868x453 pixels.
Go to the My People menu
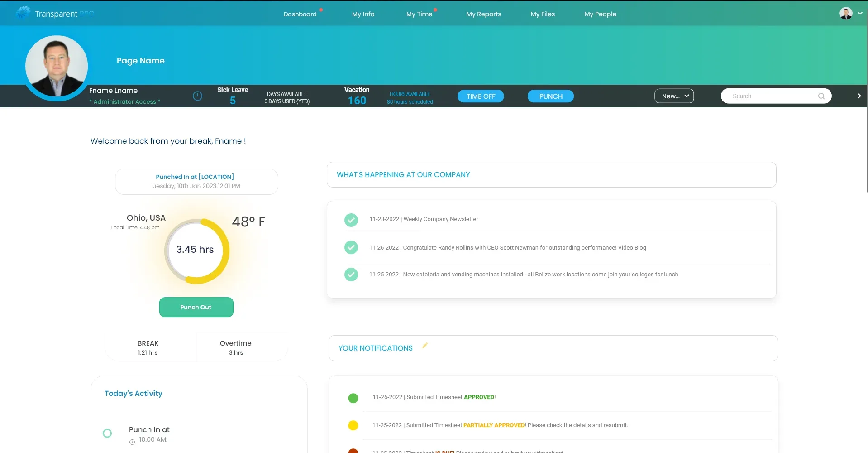tap(600, 14)
